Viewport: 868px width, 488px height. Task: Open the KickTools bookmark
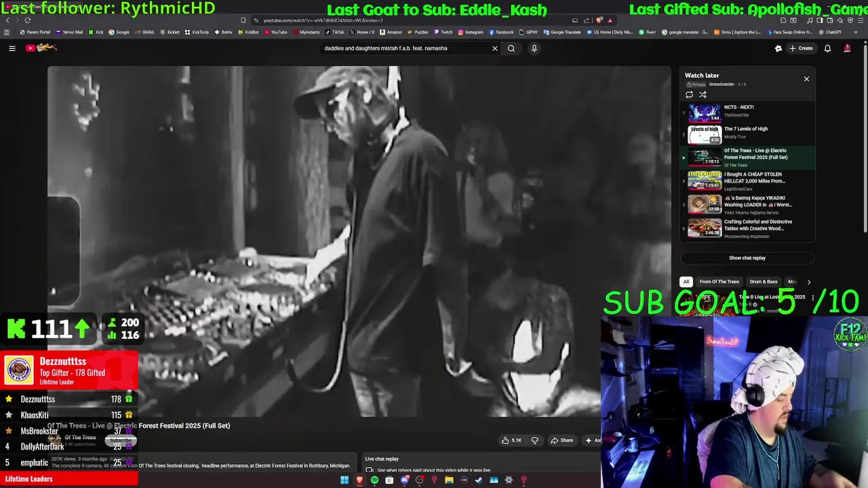197,32
